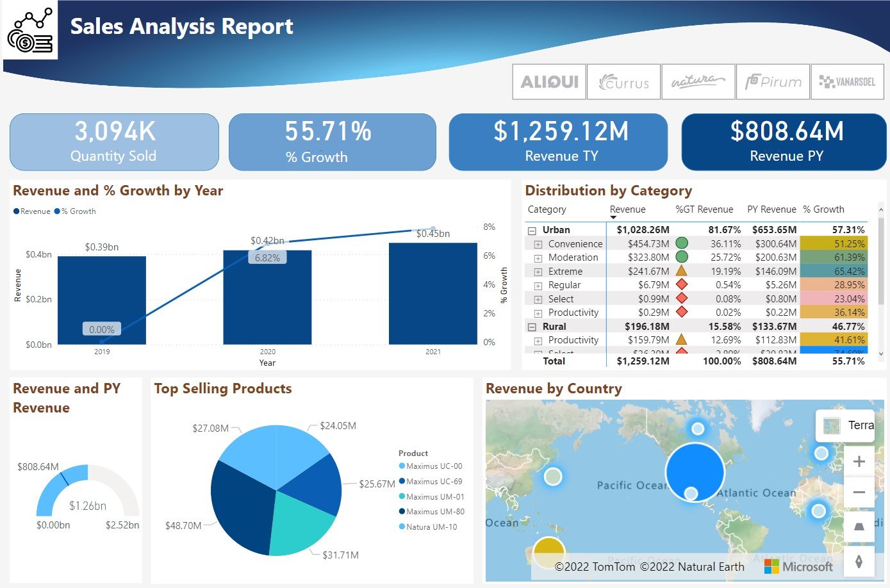This screenshot has width=890, height=588.
Task: Click the map zoom out minus icon
Action: [859, 491]
